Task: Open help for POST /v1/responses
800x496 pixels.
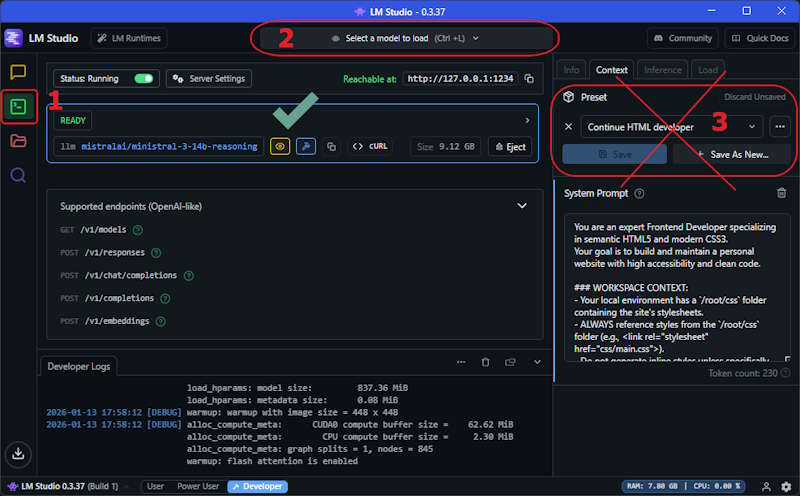Action: click(156, 253)
